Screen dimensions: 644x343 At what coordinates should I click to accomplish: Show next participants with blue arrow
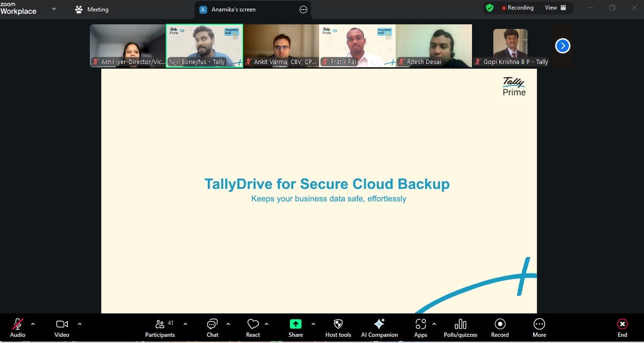563,46
